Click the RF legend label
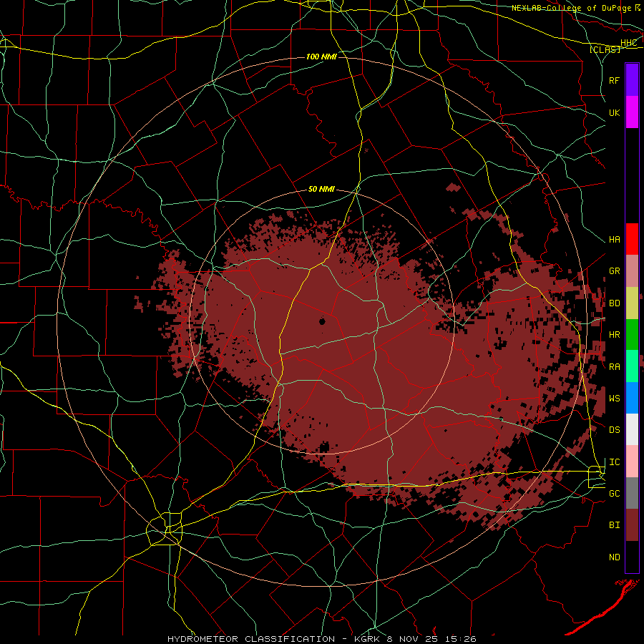644x644 pixels. [614, 80]
